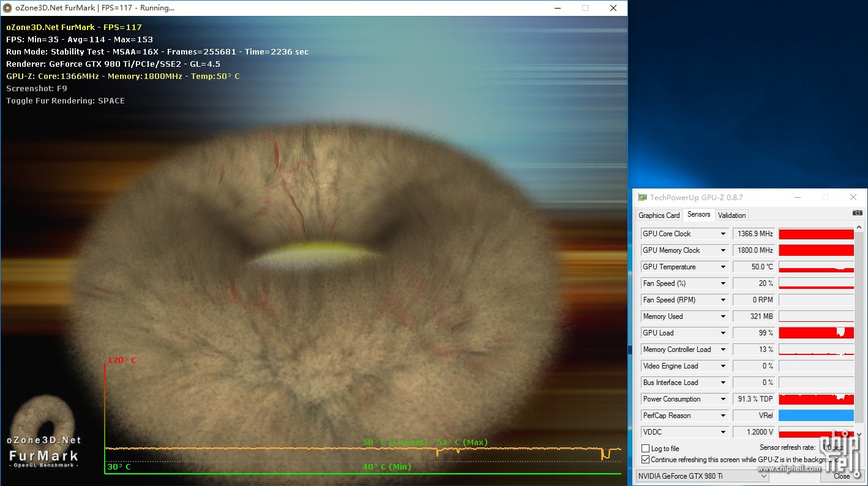Click the 1366.9 MHz core clock value

click(x=754, y=234)
